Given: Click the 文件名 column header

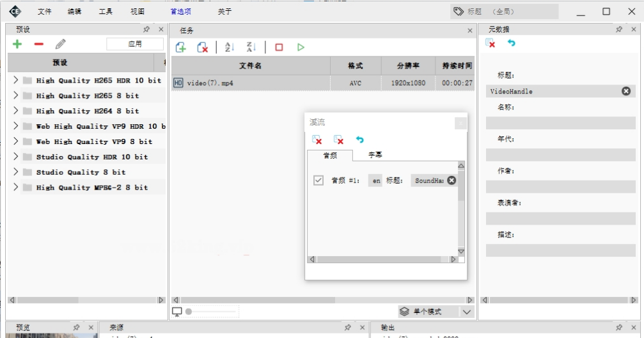Looking at the screenshot, I should tap(251, 66).
